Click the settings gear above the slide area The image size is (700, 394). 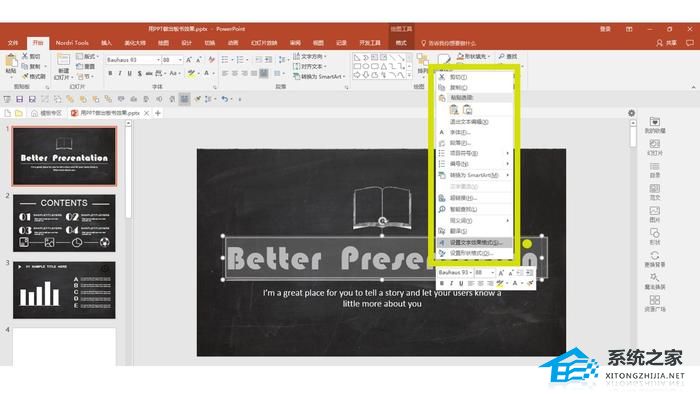pyautogui.click(x=631, y=113)
